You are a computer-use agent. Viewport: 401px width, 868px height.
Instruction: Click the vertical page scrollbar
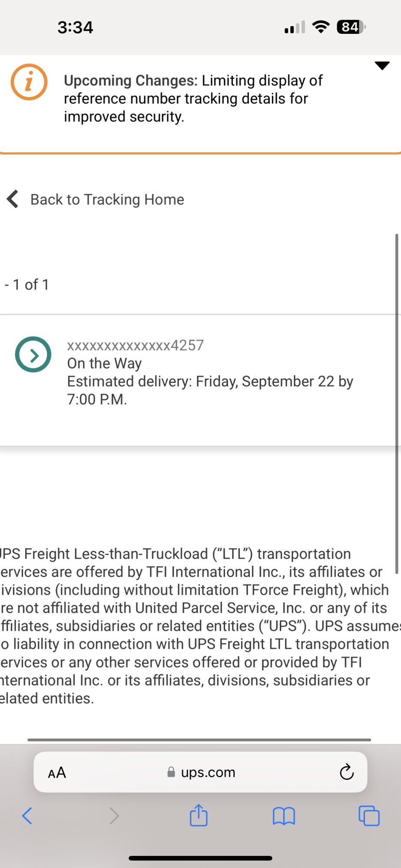click(x=397, y=404)
